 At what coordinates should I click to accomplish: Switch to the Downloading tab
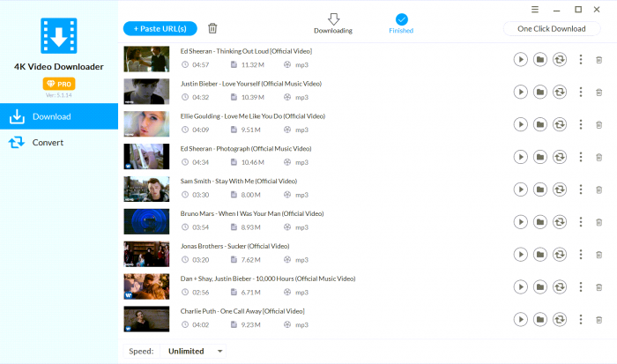[333, 24]
